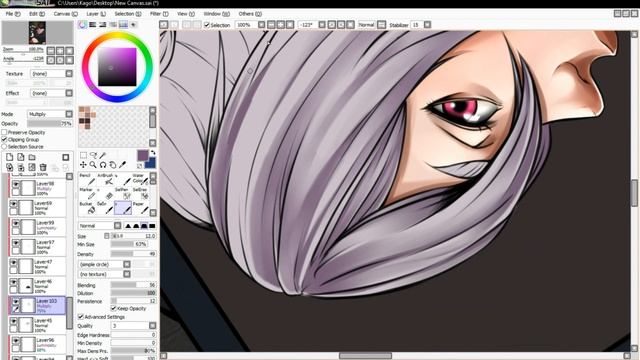This screenshot has width=640, height=360.
Task: Open the no texture brush dropdown
Action: pyautogui.click(x=104, y=274)
